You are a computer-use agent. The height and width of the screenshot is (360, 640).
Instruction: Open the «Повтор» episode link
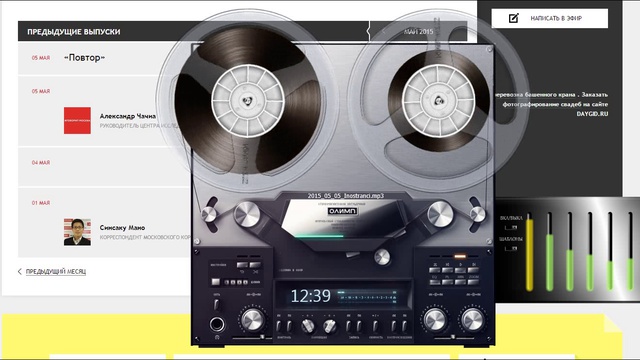coord(84,58)
